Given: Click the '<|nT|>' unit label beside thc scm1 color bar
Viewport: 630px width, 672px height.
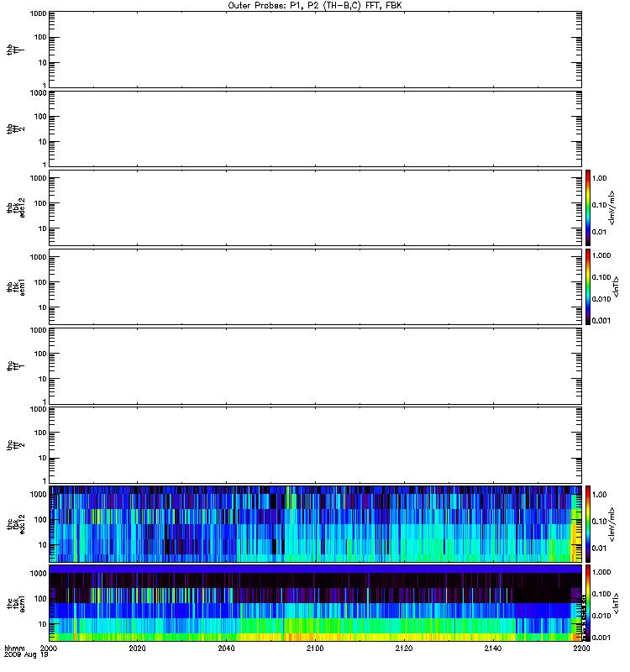Looking at the screenshot, I should pyautogui.click(x=616, y=603).
